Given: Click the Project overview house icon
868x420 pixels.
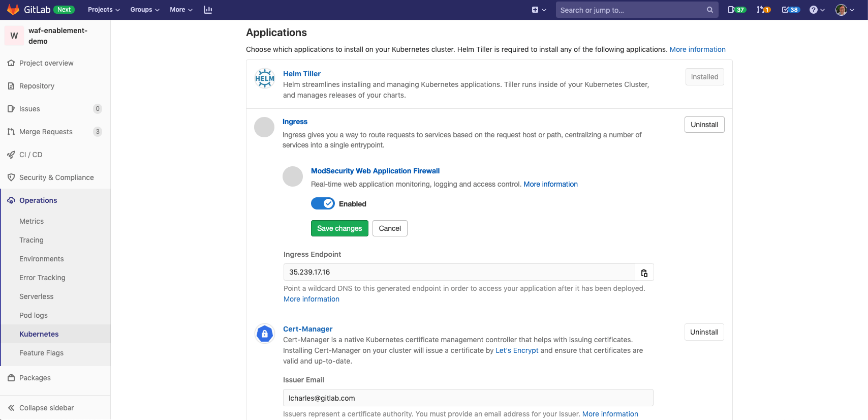Looking at the screenshot, I should pyautogui.click(x=11, y=63).
